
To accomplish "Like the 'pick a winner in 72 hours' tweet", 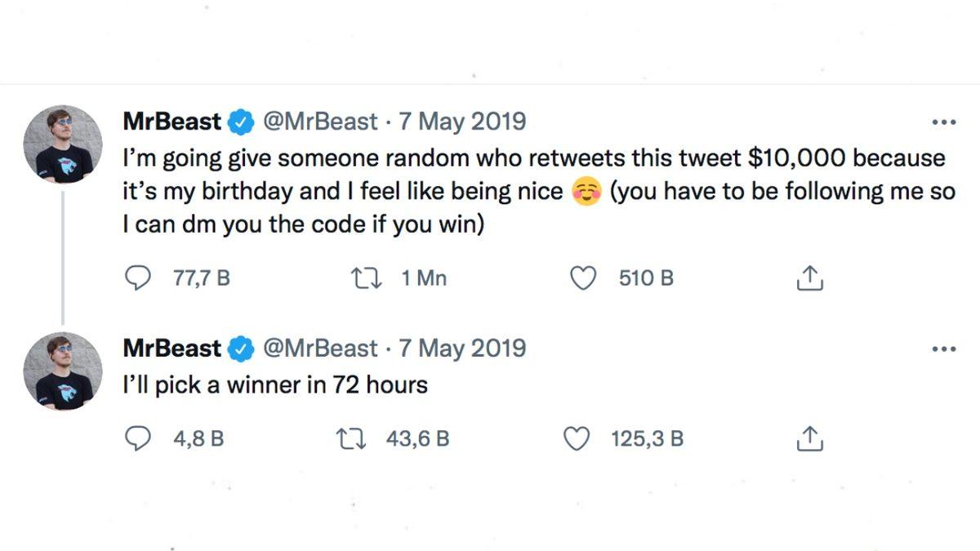I will pyautogui.click(x=577, y=439).
